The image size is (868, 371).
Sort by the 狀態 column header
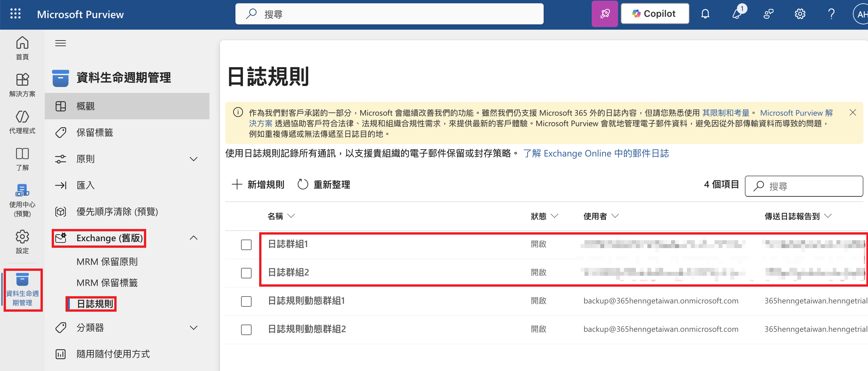pyautogui.click(x=545, y=216)
